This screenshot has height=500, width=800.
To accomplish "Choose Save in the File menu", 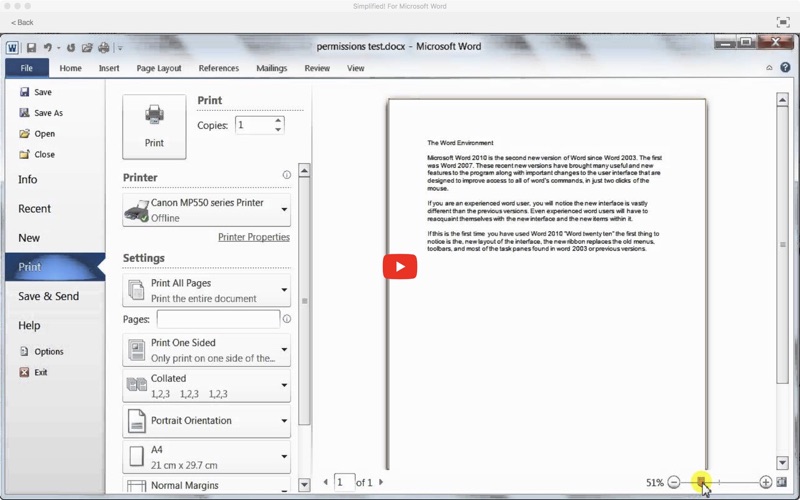I will coord(36,92).
